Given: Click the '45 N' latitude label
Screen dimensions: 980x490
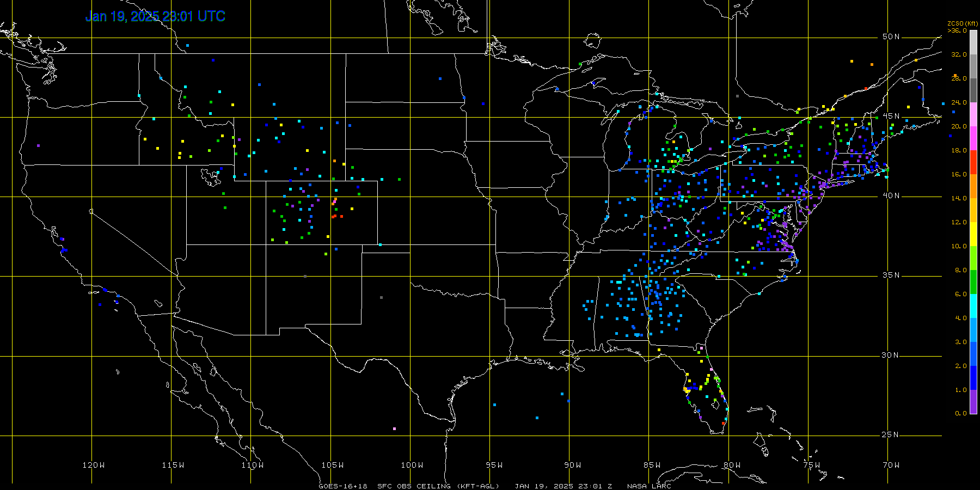Looking at the screenshot, I should [x=891, y=116].
